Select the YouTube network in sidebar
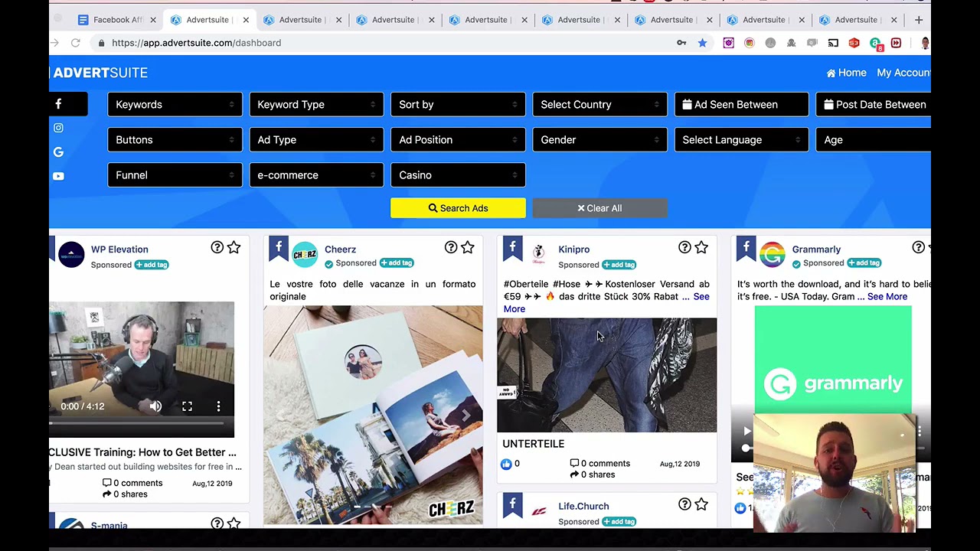The width and height of the screenshot is (980, 551). [x=58, y=176]
